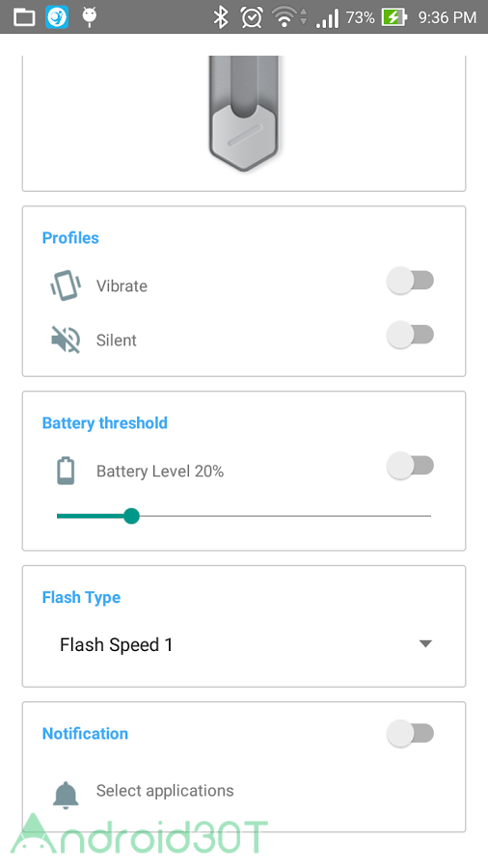488x868 pixels.
Task: Tap the charging battery status icon
Action: [393, 17]
